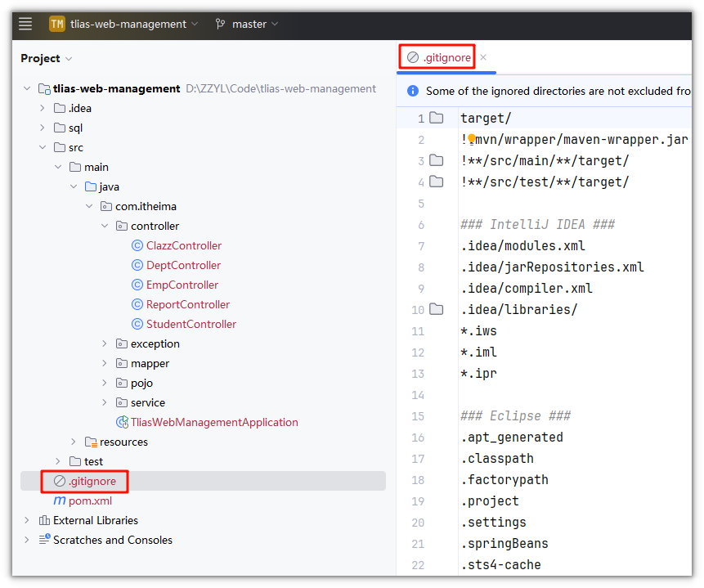Select StudentController in project tree
Screen dimensions: 704x588
coord(191,325)
